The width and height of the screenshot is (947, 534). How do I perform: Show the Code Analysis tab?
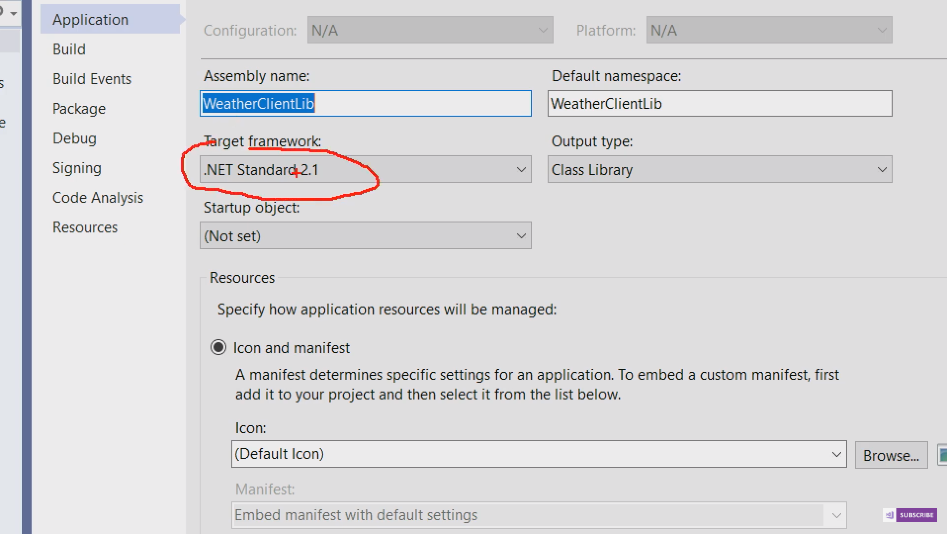coord(98,198)
